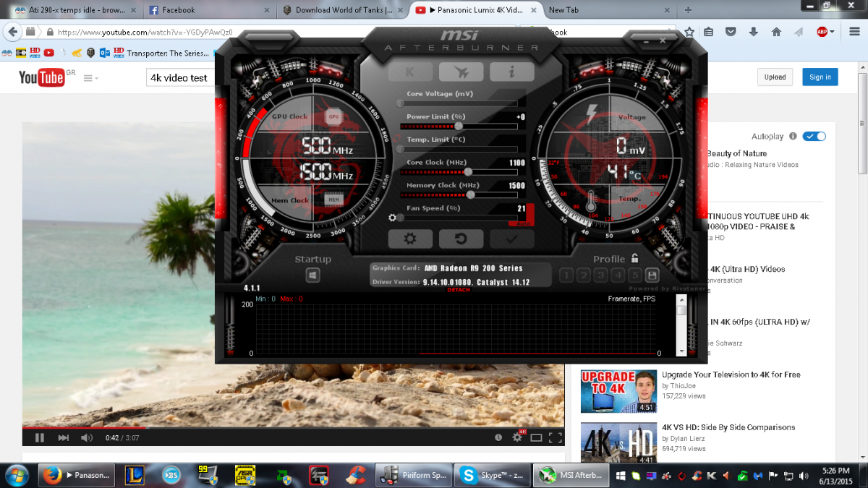Viewport: 868px width, 488px height.
Task: Click the YouTube search field
Action: [x=179, y=77]
